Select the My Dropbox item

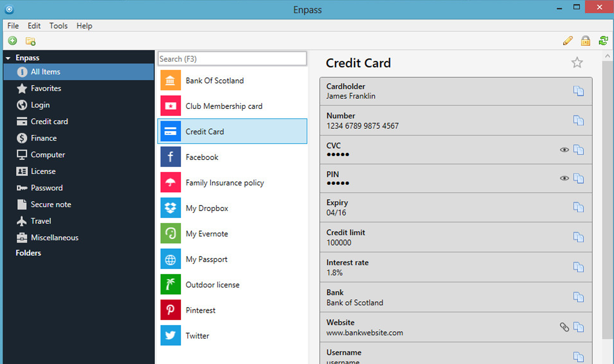pos(207,208)
